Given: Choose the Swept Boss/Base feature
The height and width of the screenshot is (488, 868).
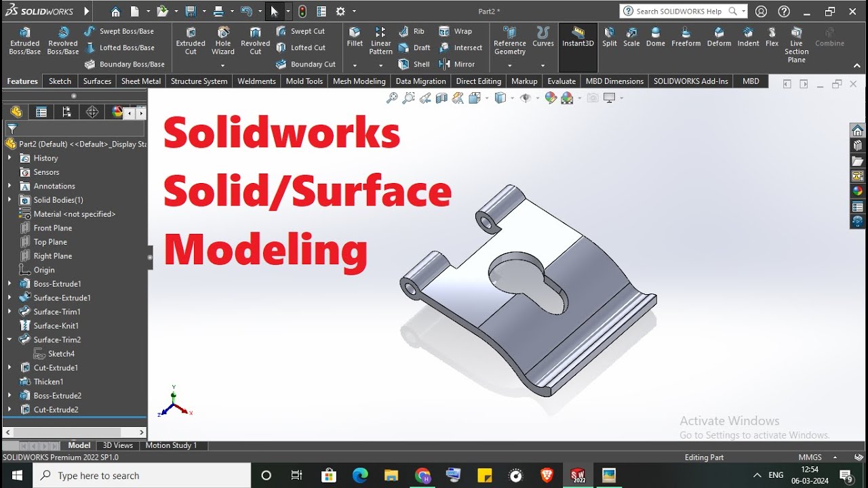Looking at the screenshot, I should tap(119, 31).
